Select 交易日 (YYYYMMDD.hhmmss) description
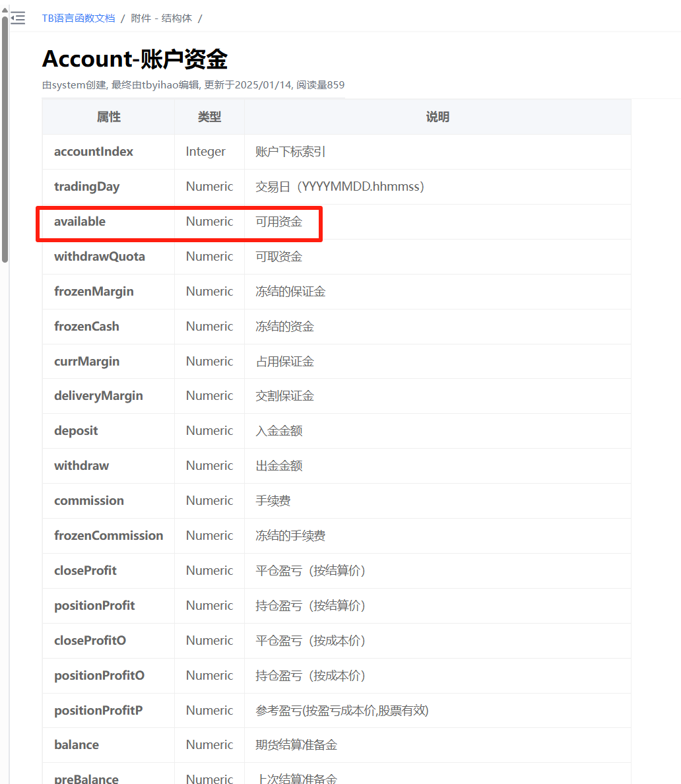 pos(340,187)
